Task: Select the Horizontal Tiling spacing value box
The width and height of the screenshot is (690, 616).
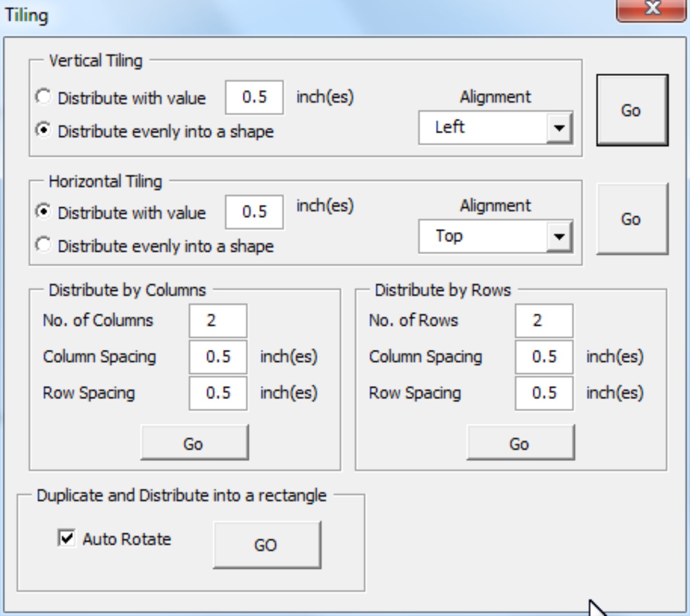Action: point(254,212)
